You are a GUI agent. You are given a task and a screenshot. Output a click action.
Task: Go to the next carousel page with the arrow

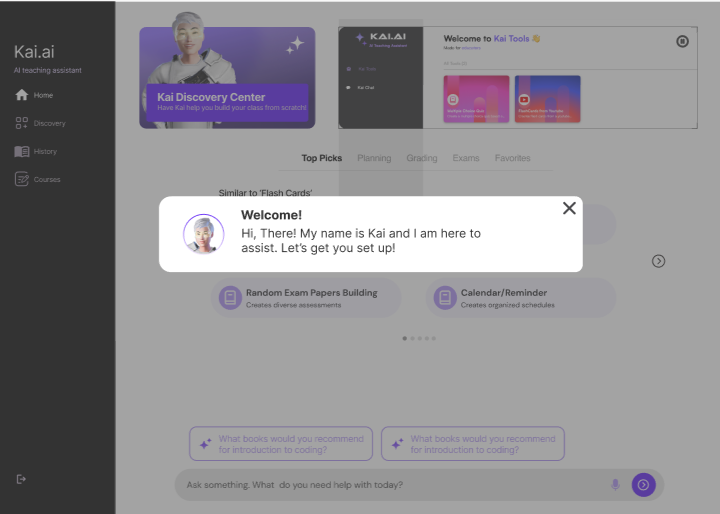[658, 261]
